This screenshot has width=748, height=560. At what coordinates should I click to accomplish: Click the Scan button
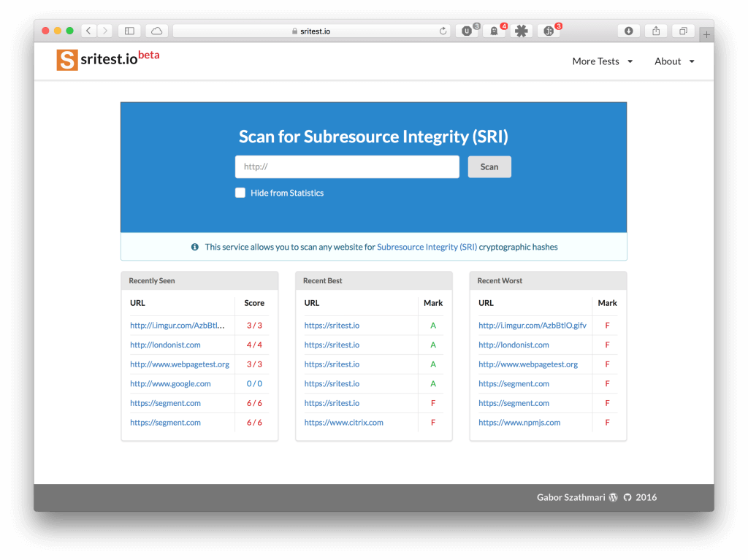489,167
